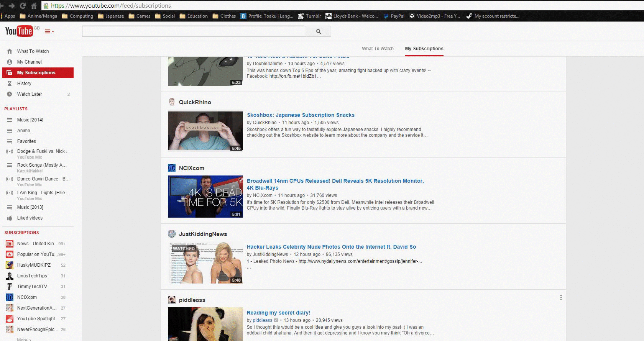The image size is (644, 341).
Task: Open the guide menu hamburger dropdown
Action: (49, 31)
